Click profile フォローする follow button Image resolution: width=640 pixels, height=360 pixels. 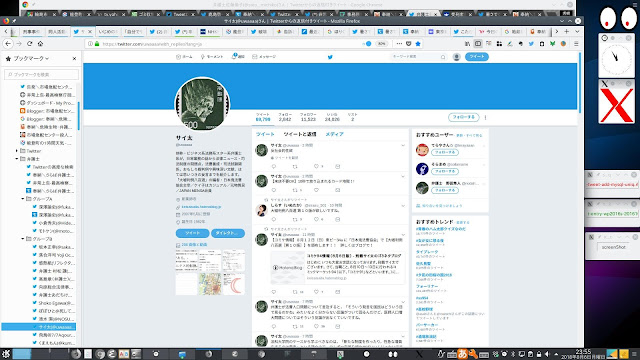click(464, 118)
